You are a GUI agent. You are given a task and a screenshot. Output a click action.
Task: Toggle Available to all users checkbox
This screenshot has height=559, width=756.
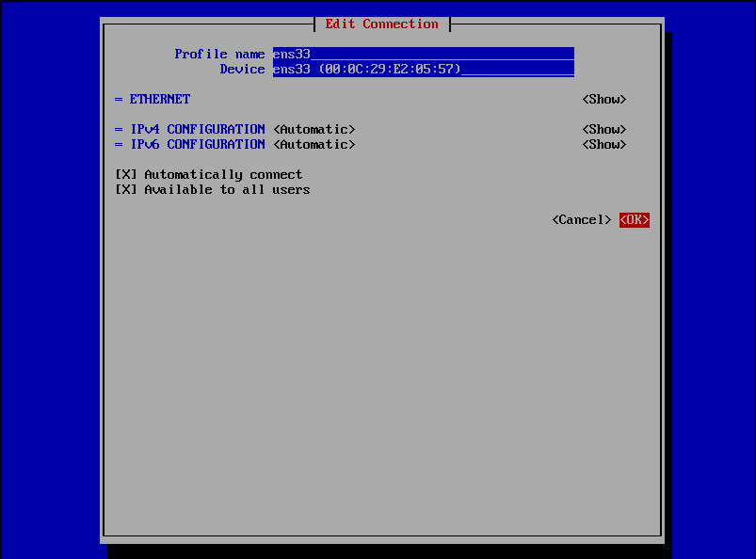tap(126, 189)
